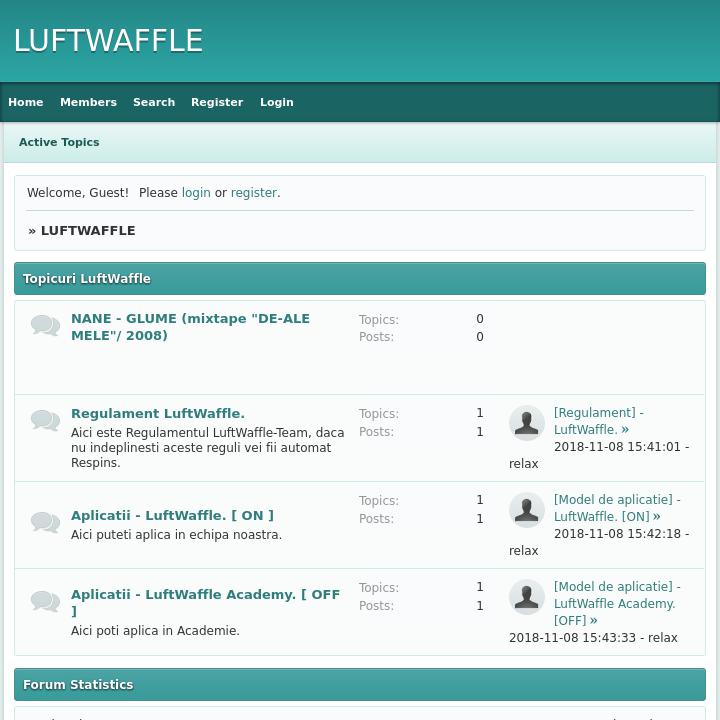
Task: Click the Regulament LuftWaffle forum status icon
Action: tap(45, 420)
